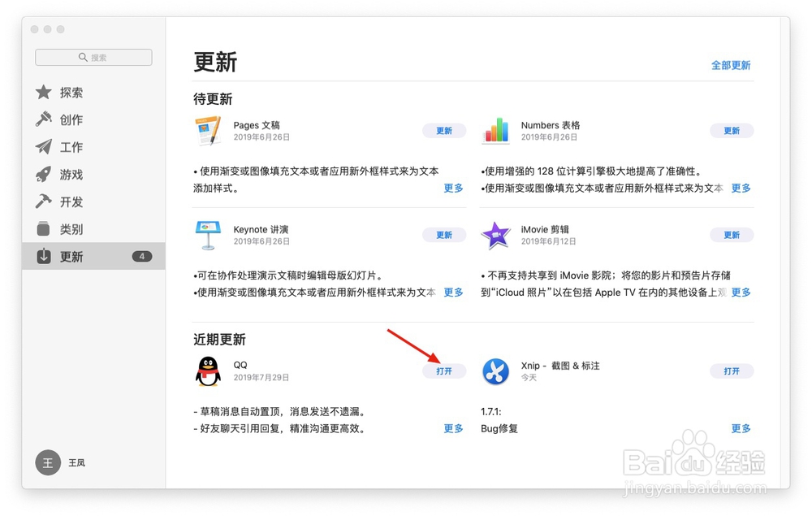812x516 pixels.
Task: Click the Keynote app icon
Action: (208, 235)
